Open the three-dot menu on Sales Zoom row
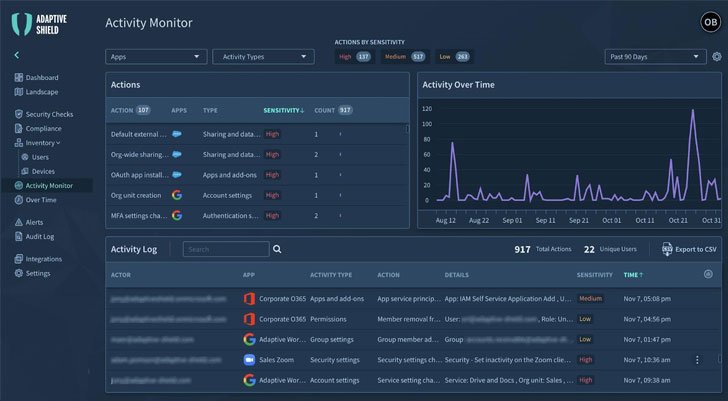 (x=697, y=359)
